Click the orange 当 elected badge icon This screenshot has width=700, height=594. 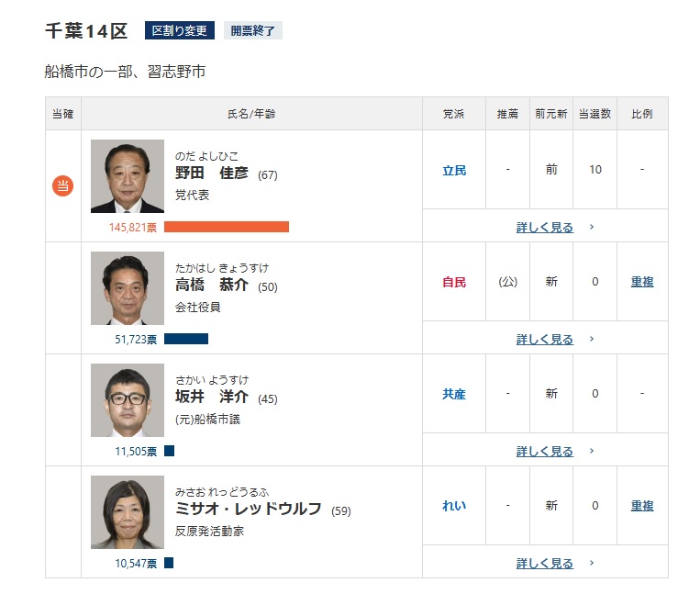[62, 186]
